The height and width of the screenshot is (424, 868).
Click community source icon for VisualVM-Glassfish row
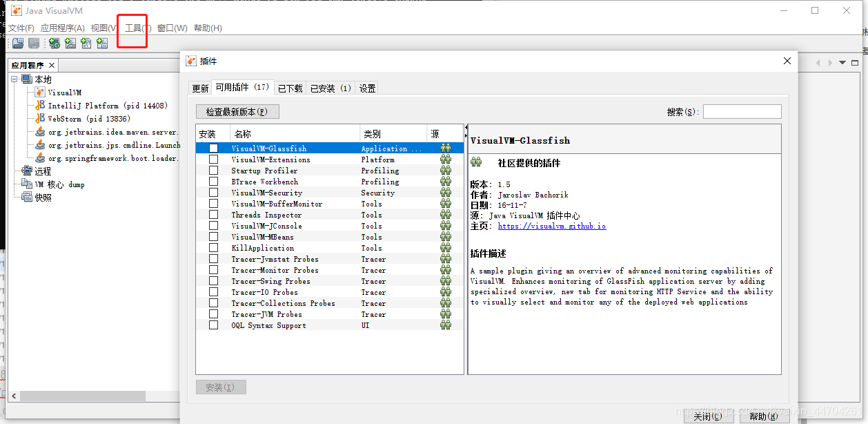coord(446,148)
